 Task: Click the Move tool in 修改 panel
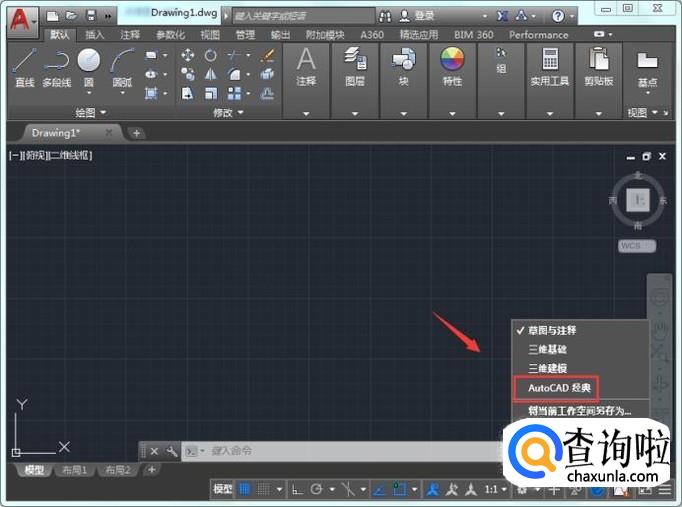187,56
